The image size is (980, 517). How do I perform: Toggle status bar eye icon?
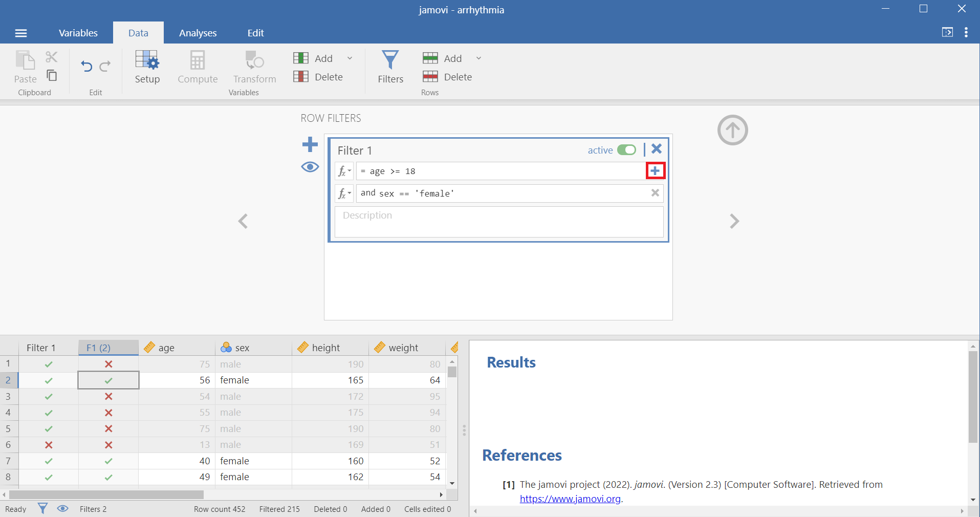point(62,509)
